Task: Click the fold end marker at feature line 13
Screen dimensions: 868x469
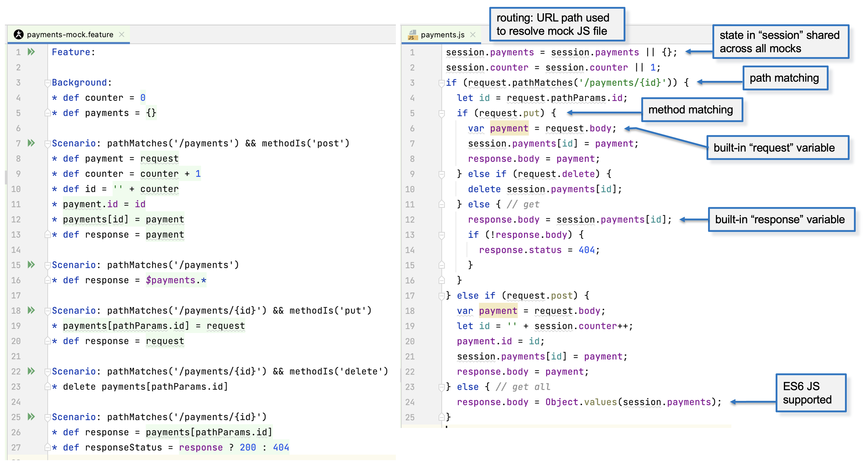Action: (48, 234)
